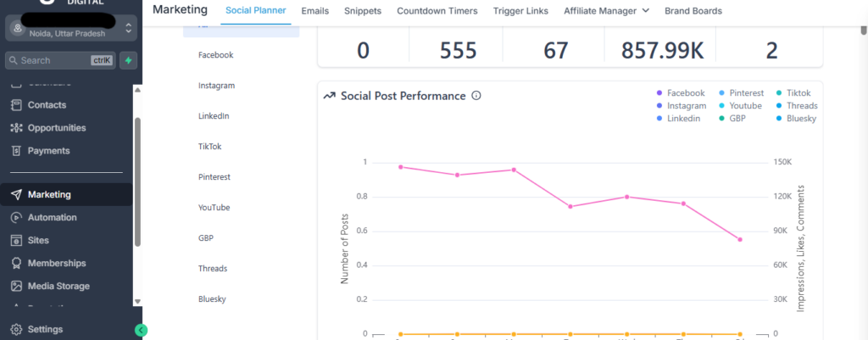Click the 67 stat value
Screen dimensions: 868x340
pos(555,51)
